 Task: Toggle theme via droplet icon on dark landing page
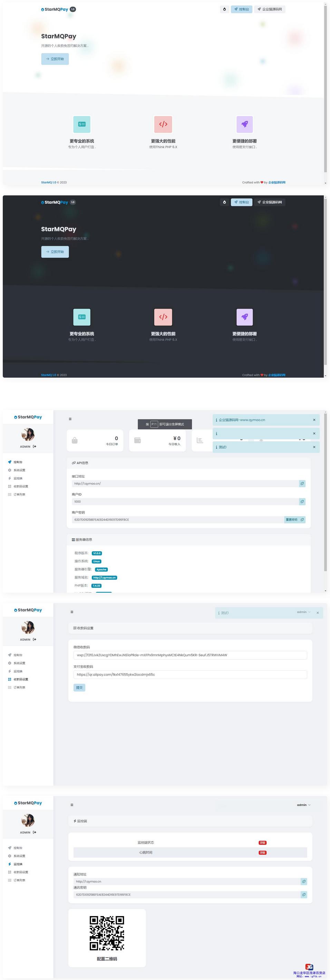[x=224, y=202]
